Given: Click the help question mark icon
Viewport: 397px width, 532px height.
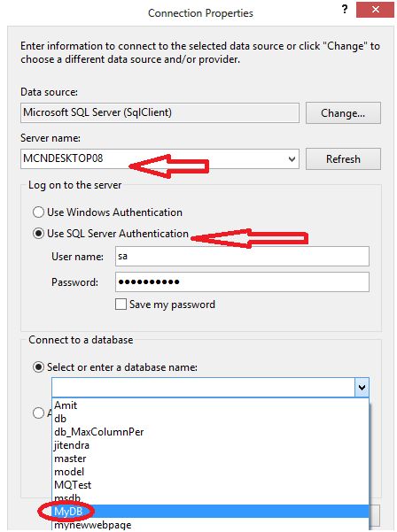Looking at the screenshot, I should pos(345,9).
